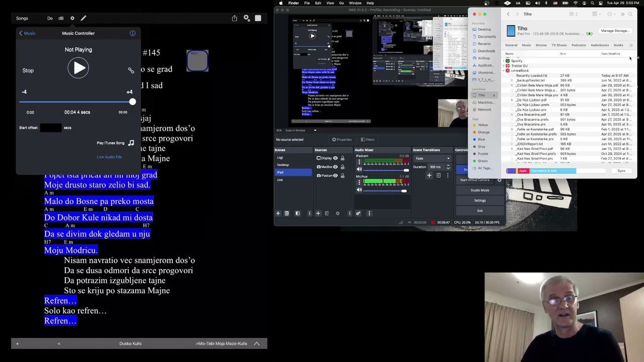Delete the selected scene with trash icon

[287, 213]
